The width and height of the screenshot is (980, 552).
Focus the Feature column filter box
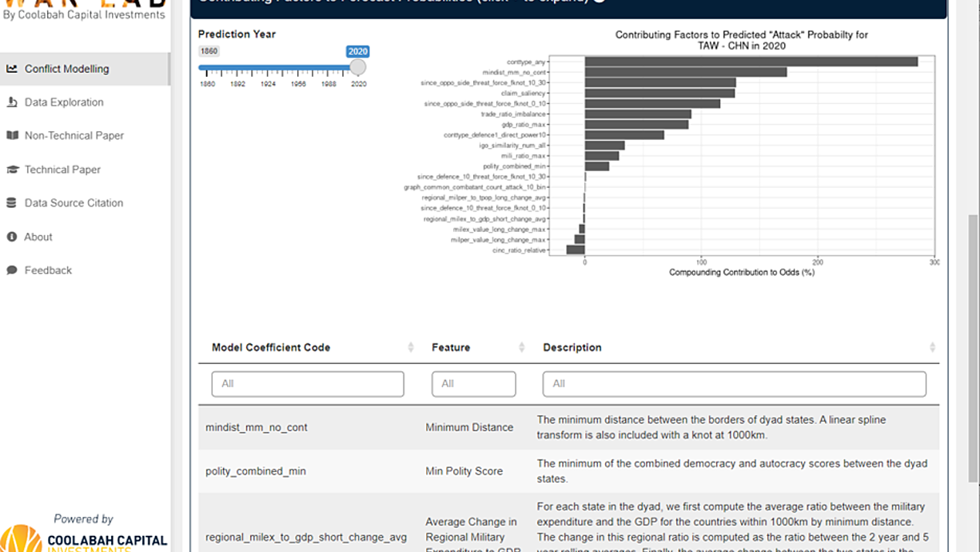point(474,384)
